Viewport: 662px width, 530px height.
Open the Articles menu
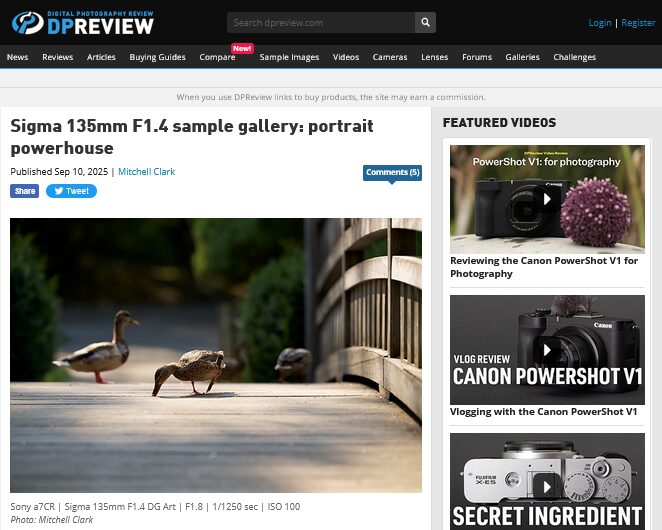pyautogui.click(x=101, y=57)
